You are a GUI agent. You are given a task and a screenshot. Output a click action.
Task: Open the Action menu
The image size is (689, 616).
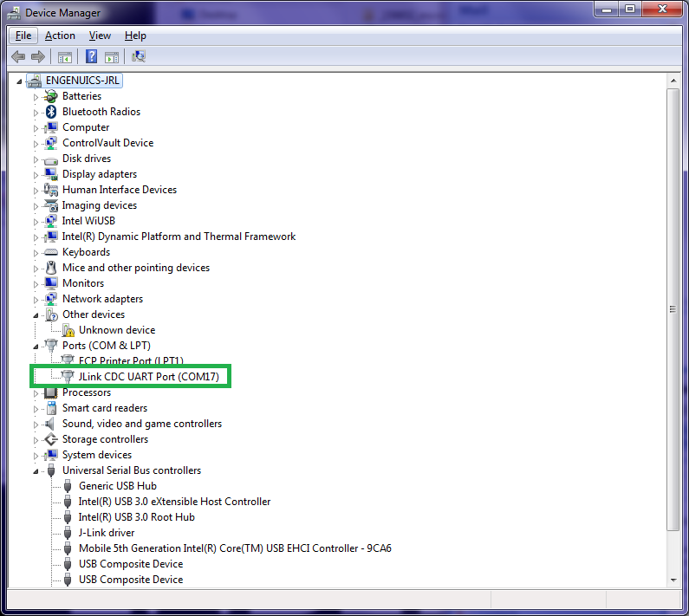60,36
